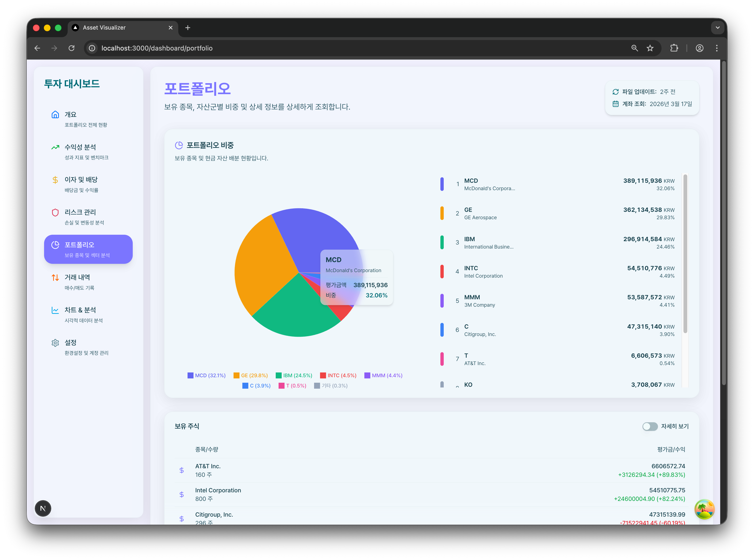Click the up-down arrows icon for 거래 내역
754x560 pixels.
[x=55, y=278]
